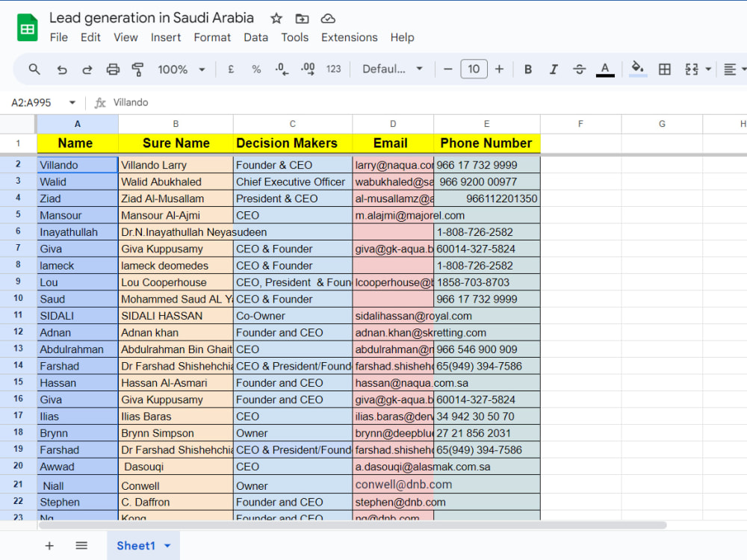747x560 pixels.
Task: Click the font size 10 field
Action: pyautogui.click(x=474, y=69)
